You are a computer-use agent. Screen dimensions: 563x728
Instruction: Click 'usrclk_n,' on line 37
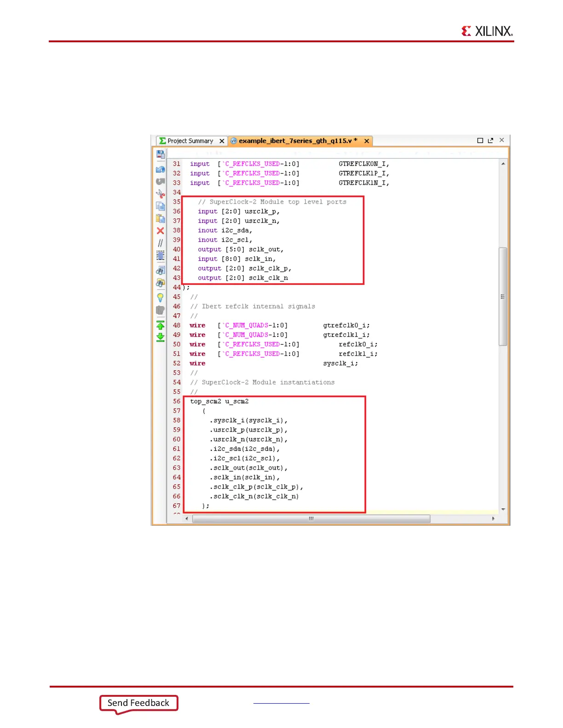coord(262,221)
